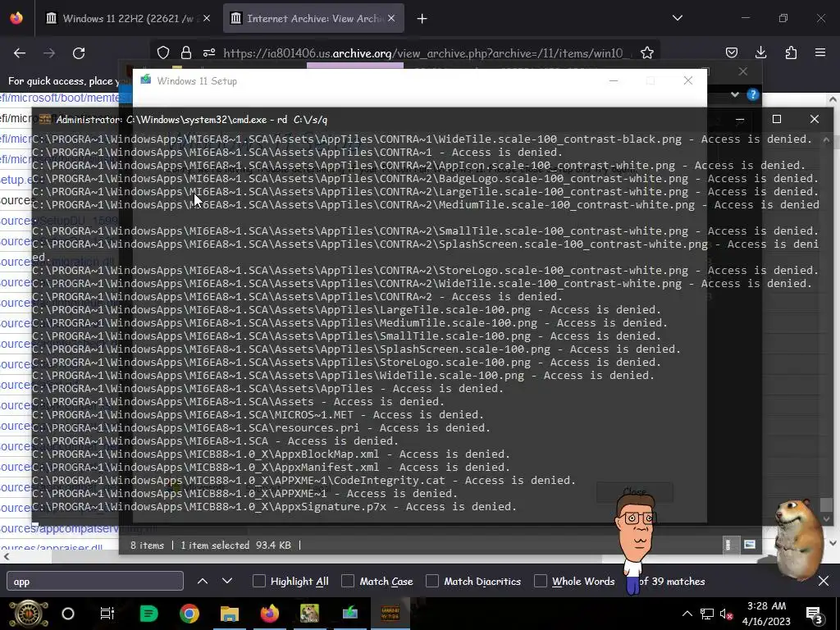Find previous match arrow

[x=203, y=582]
